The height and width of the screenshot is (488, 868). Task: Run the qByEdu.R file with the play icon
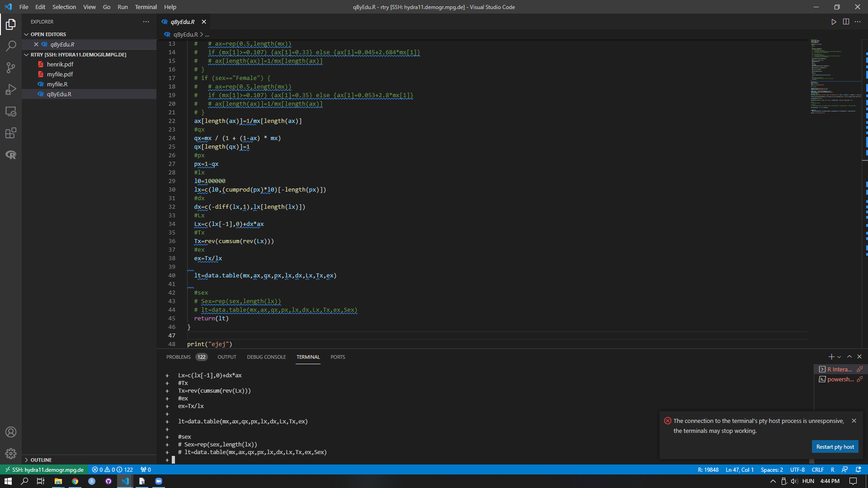point(834,21)
